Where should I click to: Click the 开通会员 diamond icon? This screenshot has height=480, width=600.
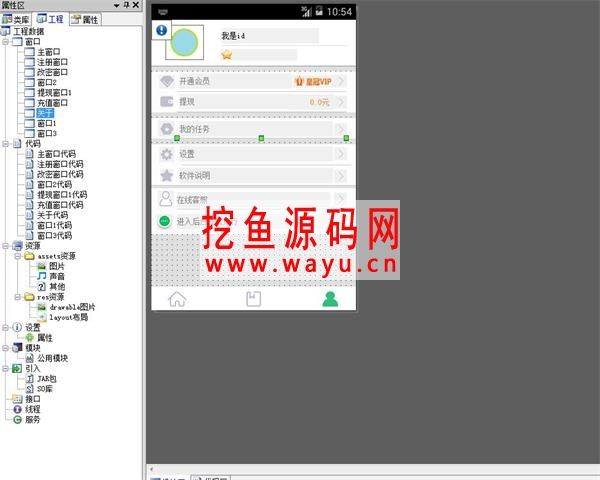[167, 81]
